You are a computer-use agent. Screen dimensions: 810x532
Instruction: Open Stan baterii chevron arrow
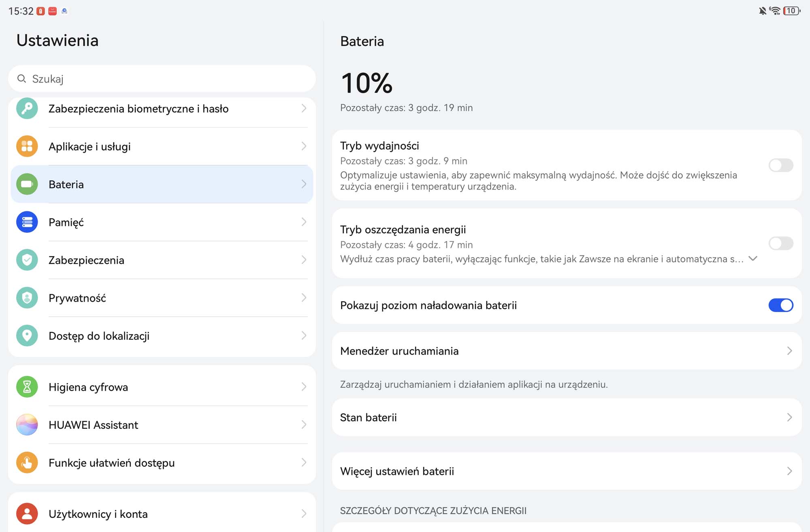point(789,417)
